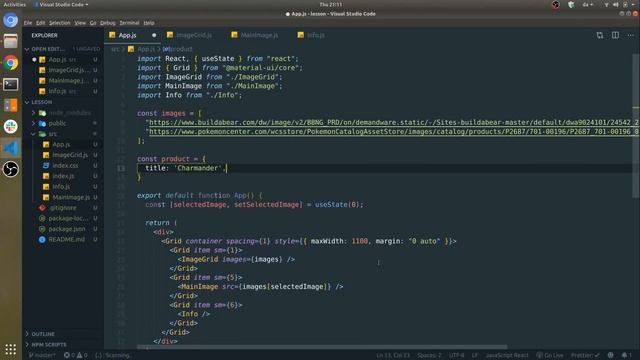Image resolution: width=640 pixels, height=360 pixels.
Task: Click the shield tray icon in top bar
Action: pyautogui.click(x=571, y=4)
